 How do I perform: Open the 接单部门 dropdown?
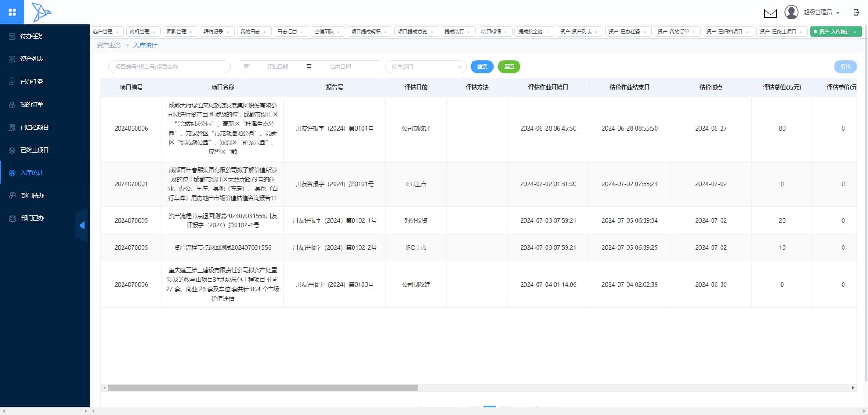426,66
